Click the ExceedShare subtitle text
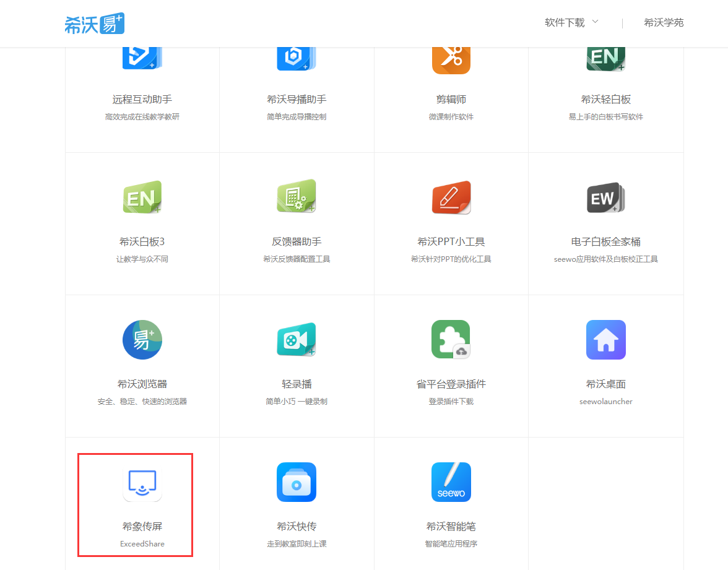 coord(142,544)
